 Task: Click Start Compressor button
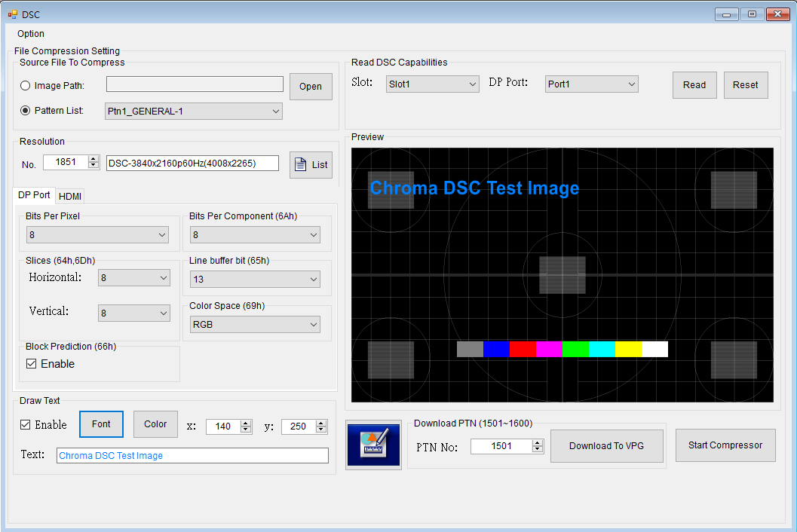coord(725,445)
